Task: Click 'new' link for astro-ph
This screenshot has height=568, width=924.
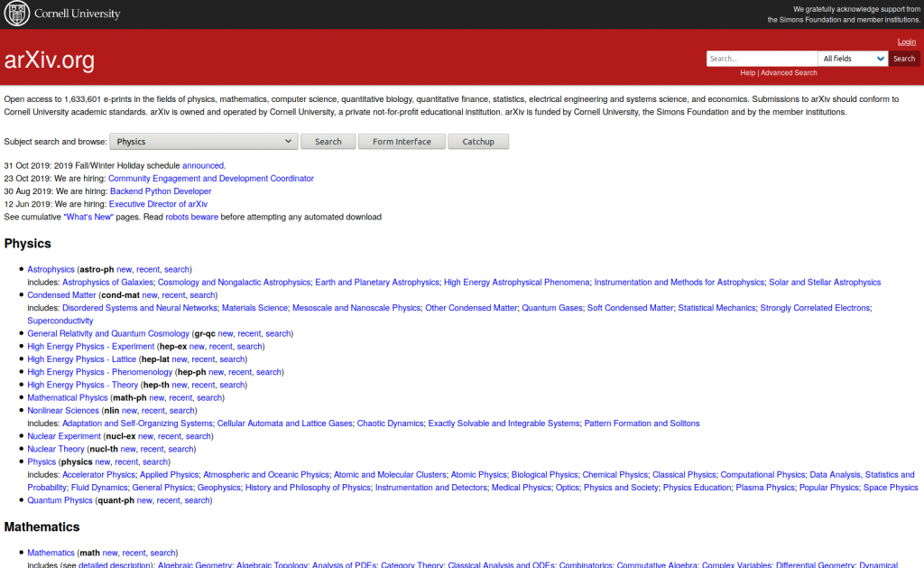Action: (124, 269)
